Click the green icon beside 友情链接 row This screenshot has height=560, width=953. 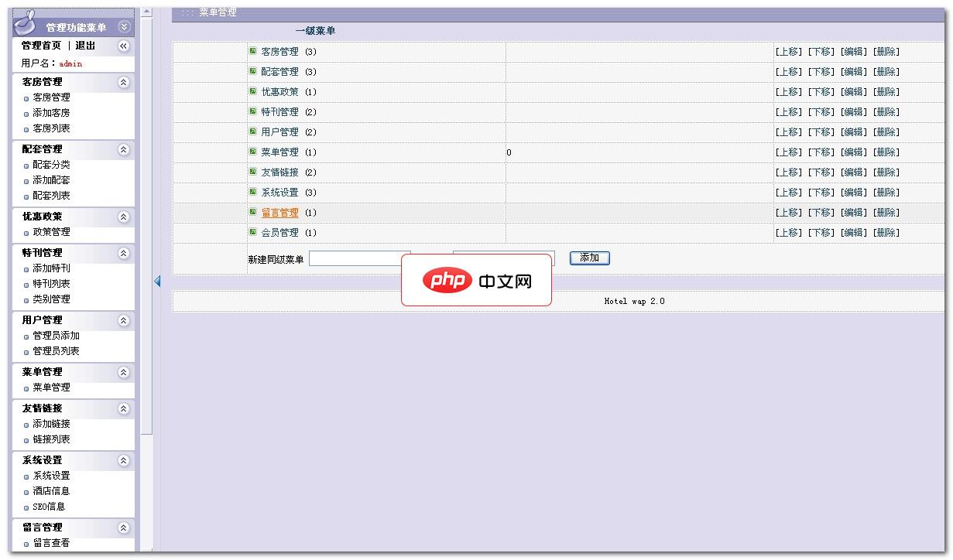(x=252, y=172)
